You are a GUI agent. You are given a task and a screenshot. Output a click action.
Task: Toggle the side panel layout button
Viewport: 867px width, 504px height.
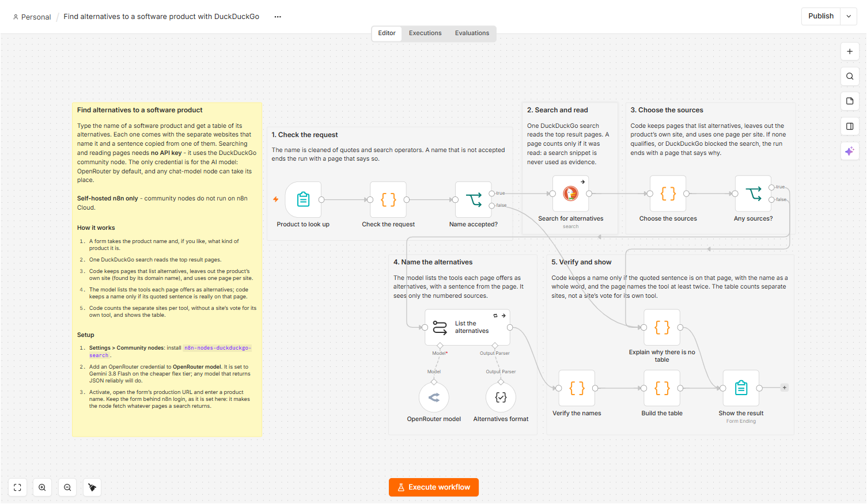click(x=850, y=126)
